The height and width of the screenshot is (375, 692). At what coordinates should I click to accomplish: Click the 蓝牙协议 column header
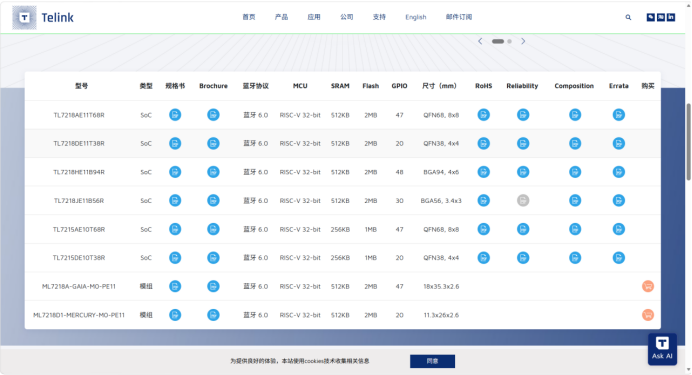(x=256, y=86)
